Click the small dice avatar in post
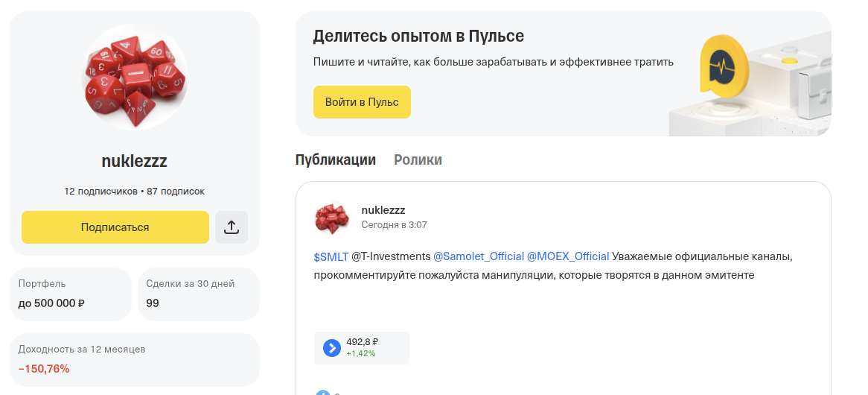Screen dimensions: 868x395 coord(332,217)
